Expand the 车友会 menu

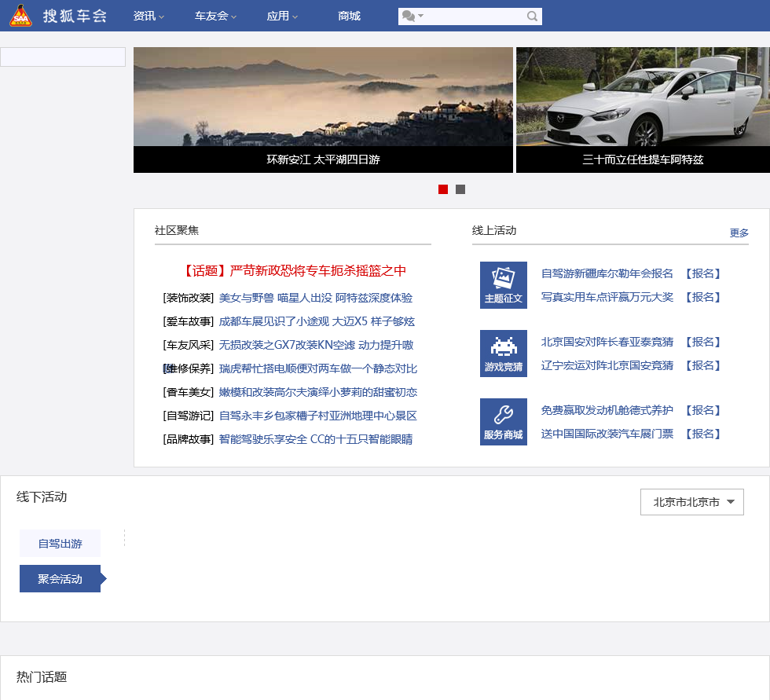coord(215,16)
